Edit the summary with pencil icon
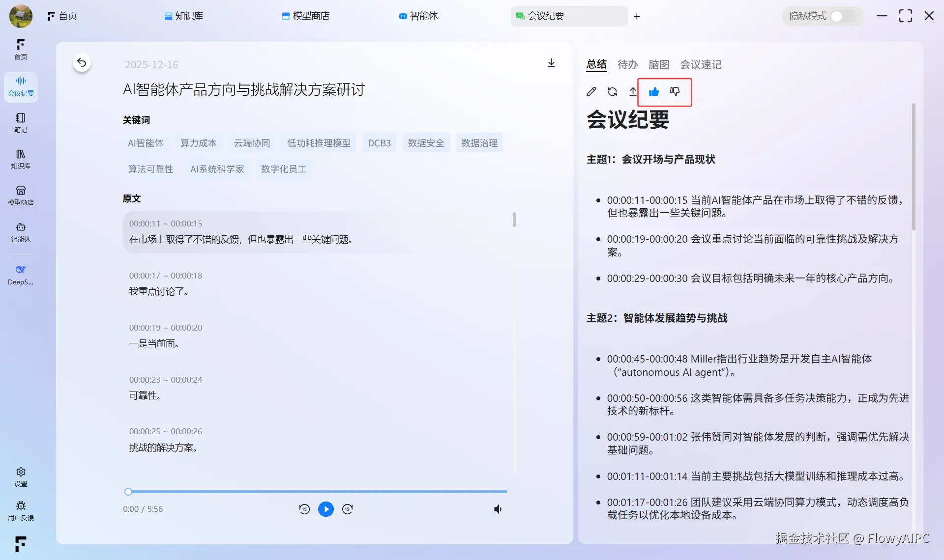This screenshot has width=944, height=560. tap(591, 92)
